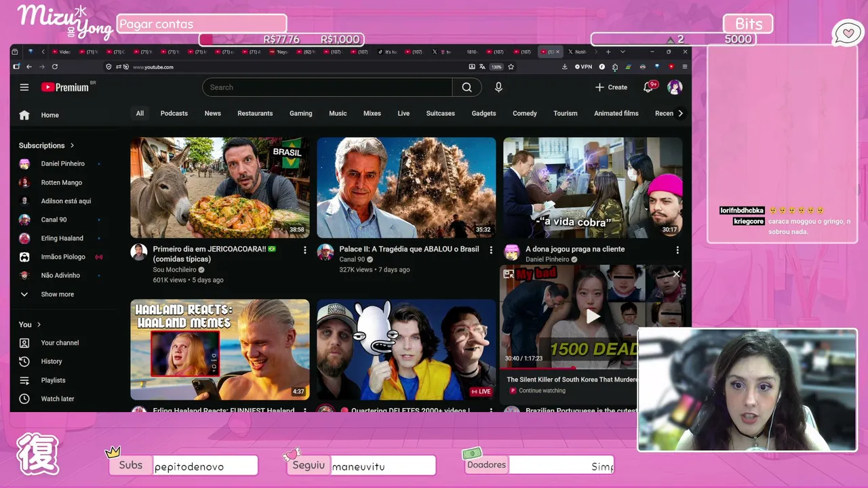
Task: Focus the YouTube search field
Action: [327, 87]
